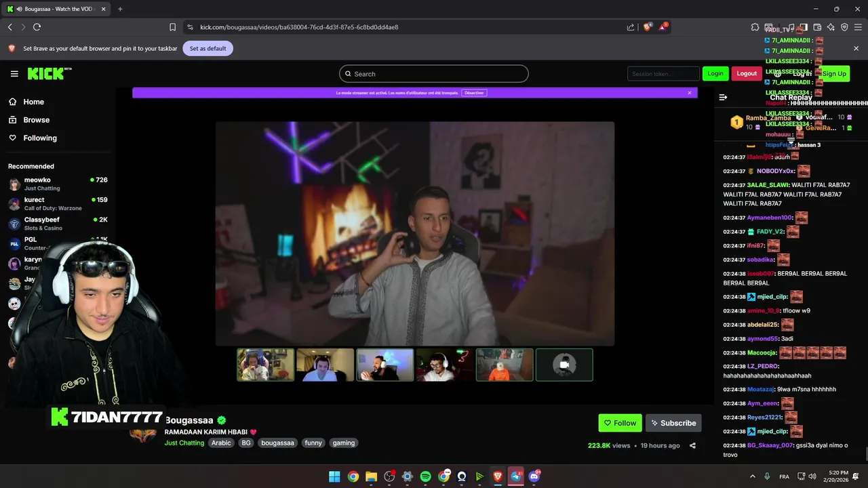Click the green Login button
Image resolution: width=868 pixels, height=488 pixels.
click(x=715, y=73)
